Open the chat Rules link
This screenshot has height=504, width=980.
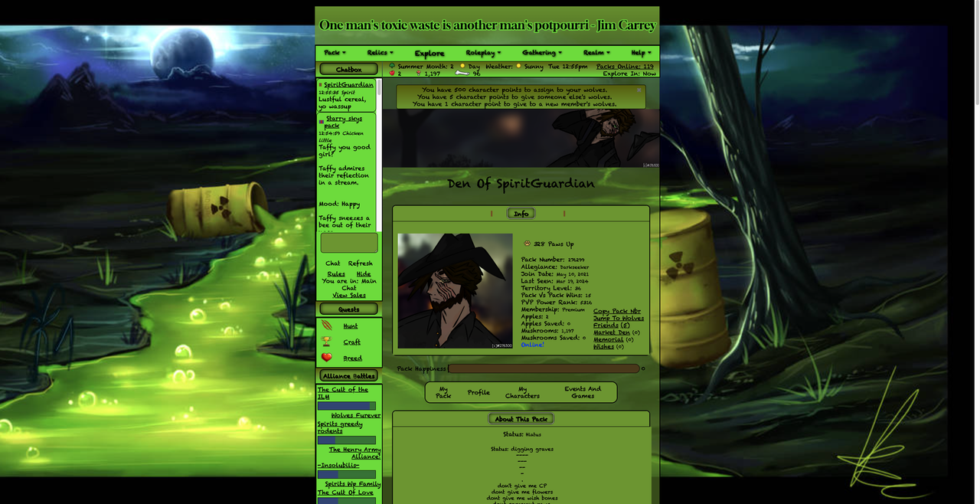[336, 273]
